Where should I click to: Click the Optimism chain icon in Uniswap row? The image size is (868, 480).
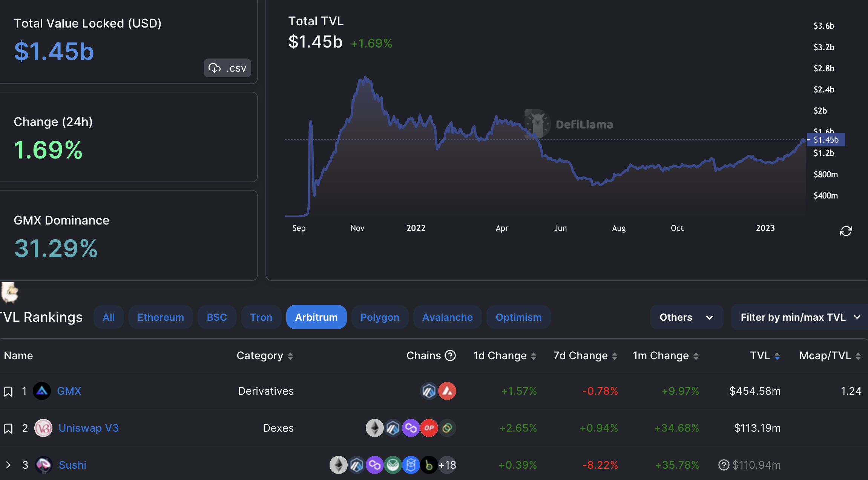[x=429, y=428]
